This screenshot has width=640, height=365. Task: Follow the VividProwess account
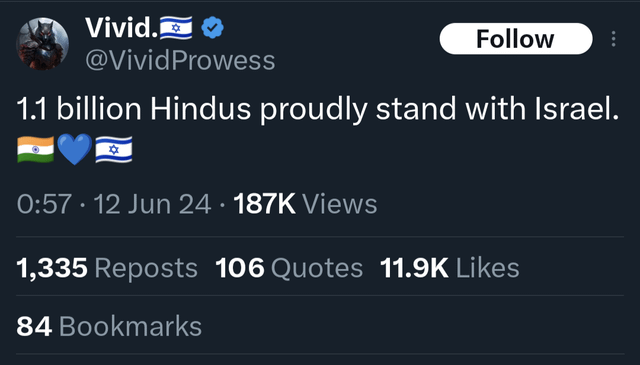tap(516, 39)
